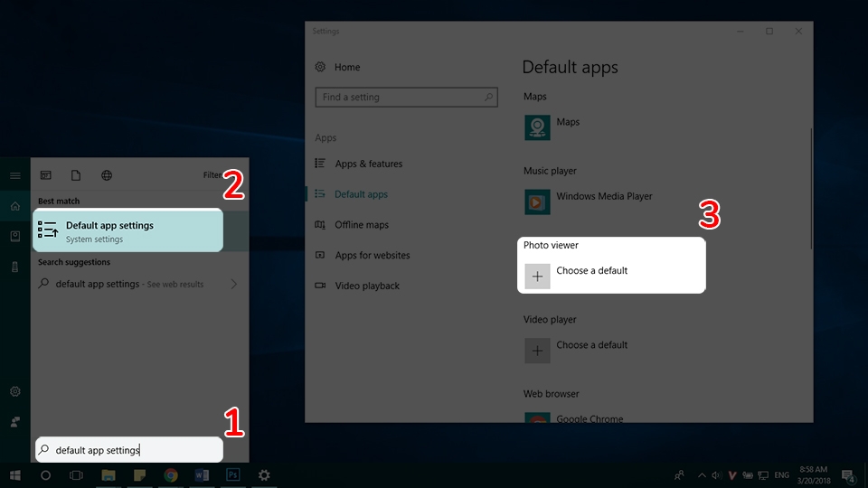The width and height of the screenshot is (868, 488).
Task: Open Microsoft Word from taskbar
Action: coord(202,475)
